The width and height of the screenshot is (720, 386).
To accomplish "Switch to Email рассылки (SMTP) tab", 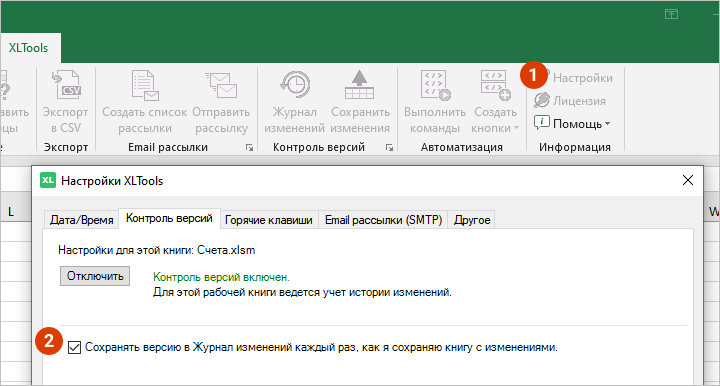I will point(383,220).
